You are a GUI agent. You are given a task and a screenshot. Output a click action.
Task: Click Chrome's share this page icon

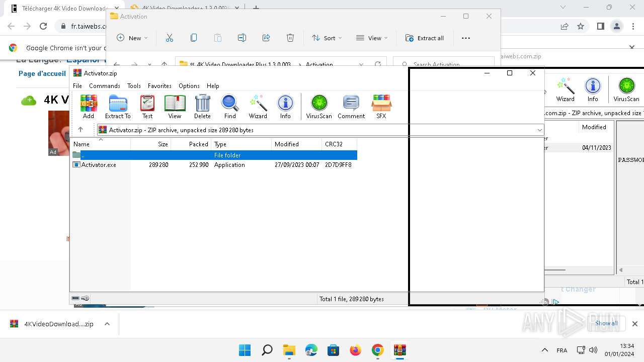[x=565, y=26]
